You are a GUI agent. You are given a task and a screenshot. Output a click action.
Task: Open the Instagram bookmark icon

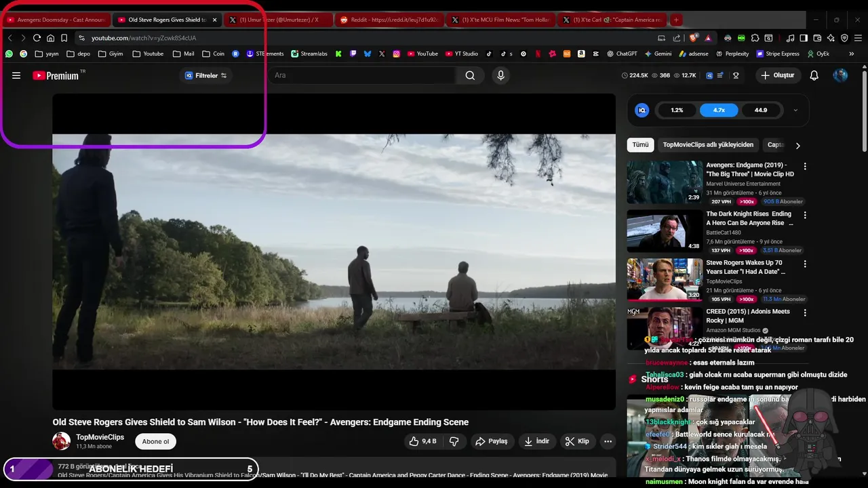pyautogui.click(x=397, y=54)
